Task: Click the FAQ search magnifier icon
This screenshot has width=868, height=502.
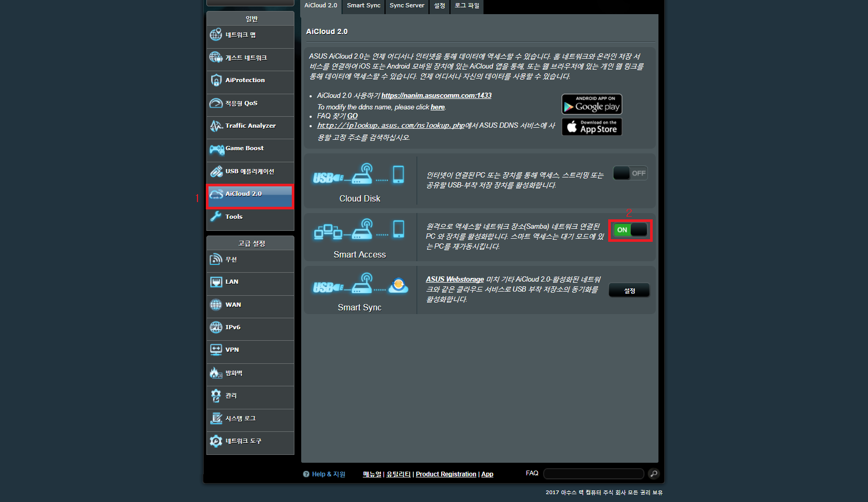Action: pos(653,474)
